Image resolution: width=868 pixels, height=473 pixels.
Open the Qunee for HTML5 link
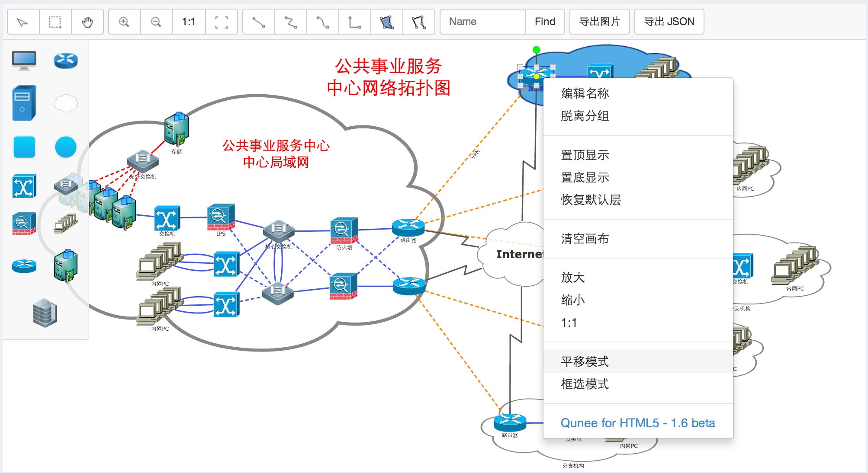[638, 423]
